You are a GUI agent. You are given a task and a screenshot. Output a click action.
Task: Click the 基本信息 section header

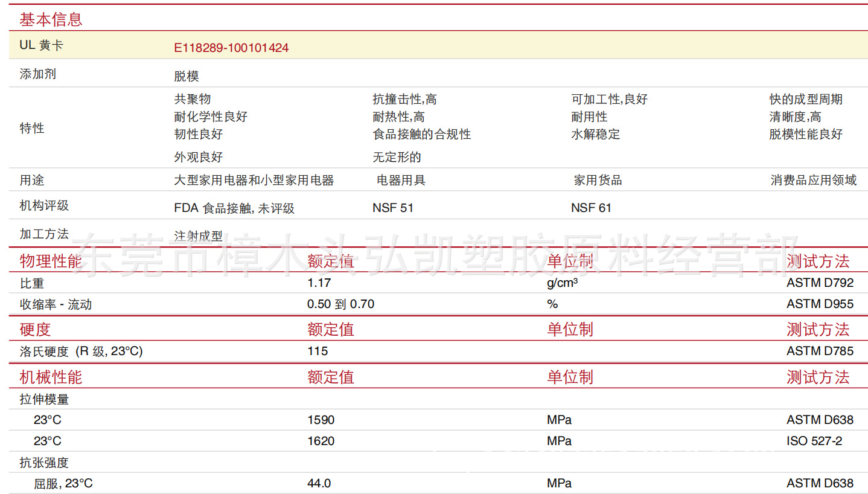pos(51,19)
